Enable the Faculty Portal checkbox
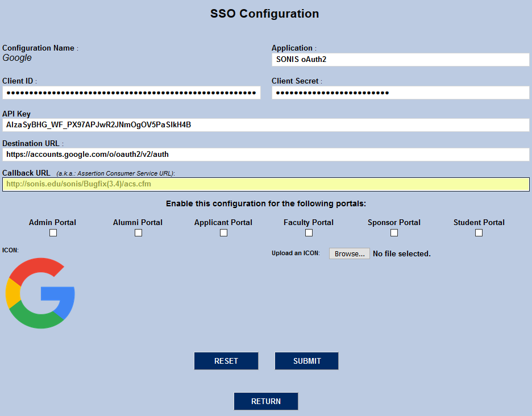 click(309, 232)
